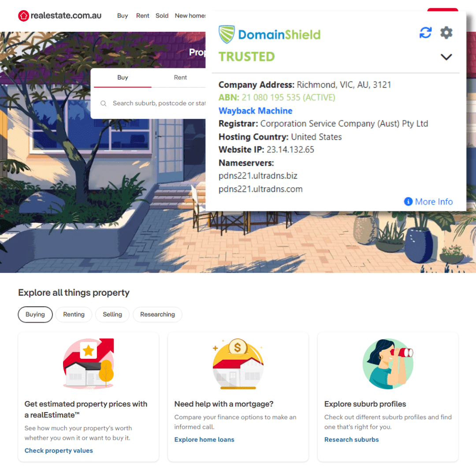Open DomainShield settings gear
Viewport: 476px width, 476px height.
pyautogui.click(x=446, y=33)
